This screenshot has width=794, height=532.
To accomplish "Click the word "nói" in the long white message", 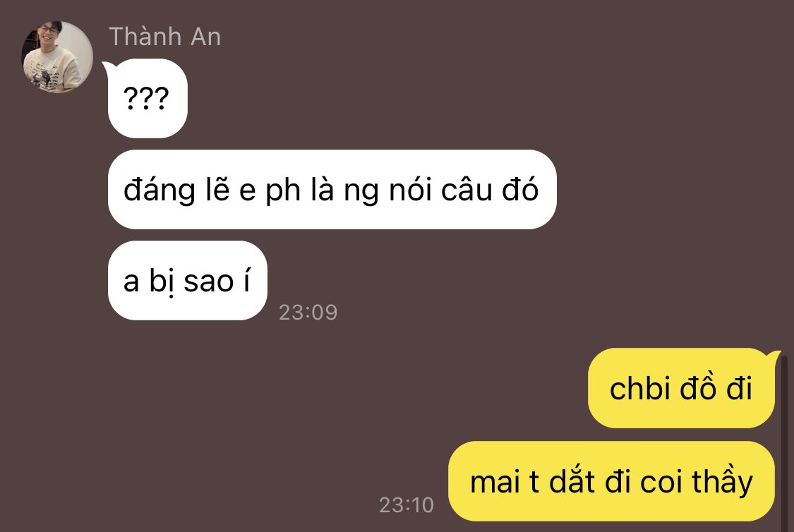I will click(x=409, y=191).
